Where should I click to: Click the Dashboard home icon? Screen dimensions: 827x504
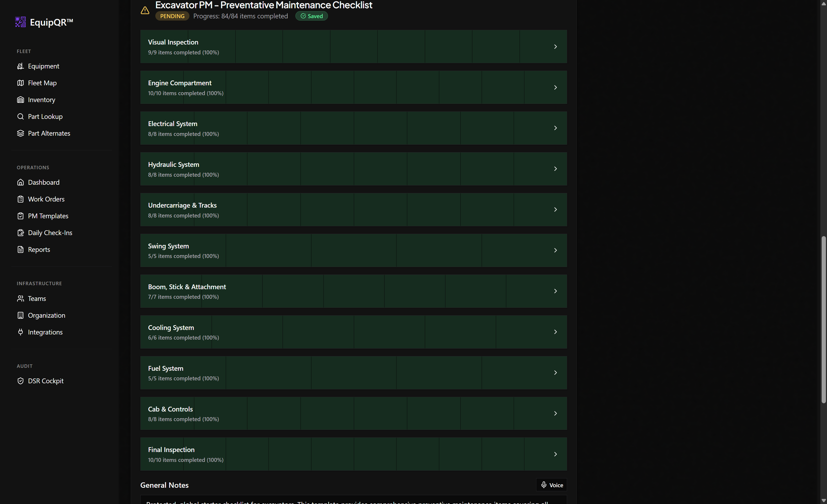(21, 182)
